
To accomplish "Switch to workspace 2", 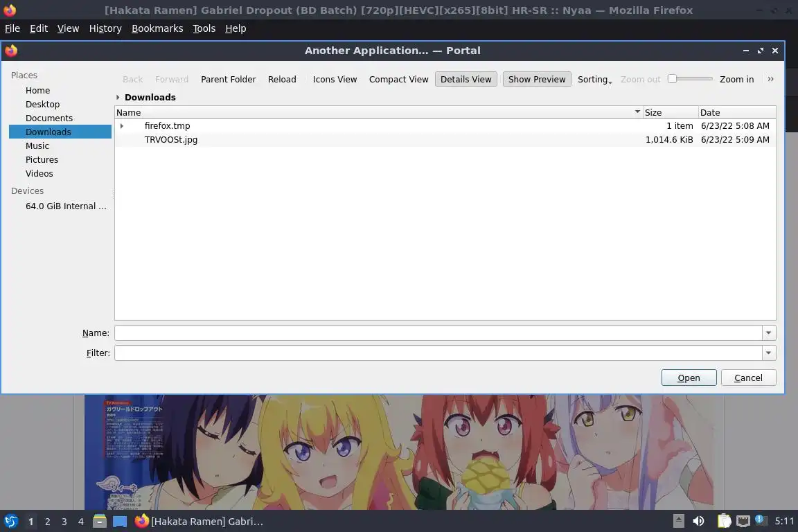I will [47, 522].
